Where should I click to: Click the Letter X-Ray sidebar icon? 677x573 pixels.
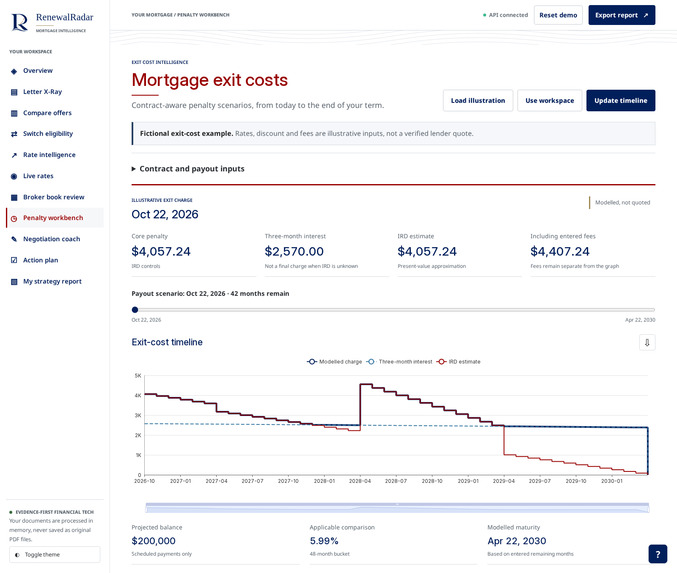14,92
